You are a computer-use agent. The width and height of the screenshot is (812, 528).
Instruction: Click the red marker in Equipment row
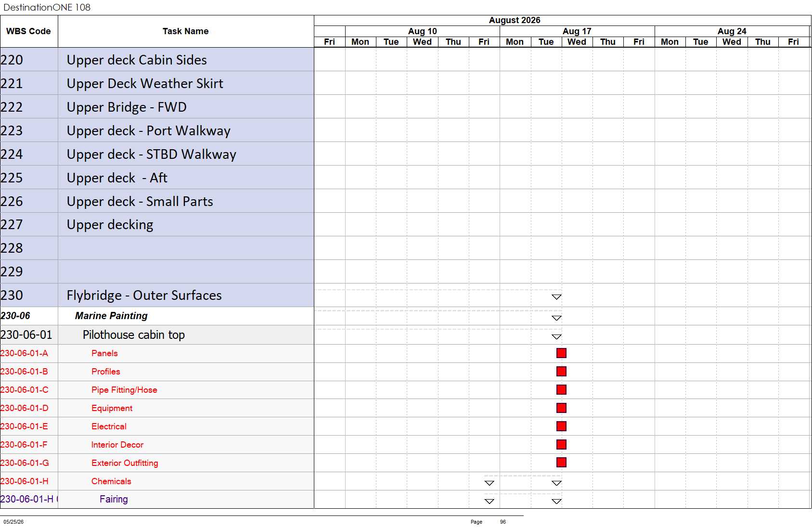click(561, 408)
